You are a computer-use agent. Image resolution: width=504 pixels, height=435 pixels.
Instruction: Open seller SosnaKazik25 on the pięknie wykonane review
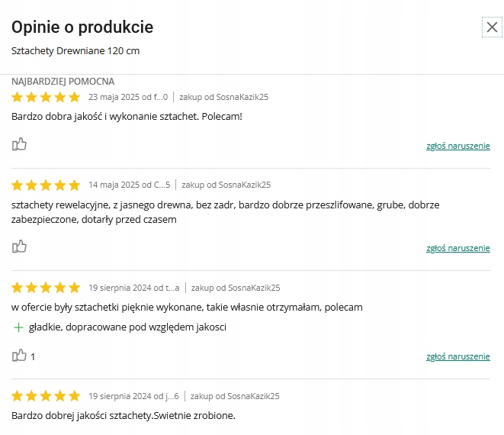(254, 288)
